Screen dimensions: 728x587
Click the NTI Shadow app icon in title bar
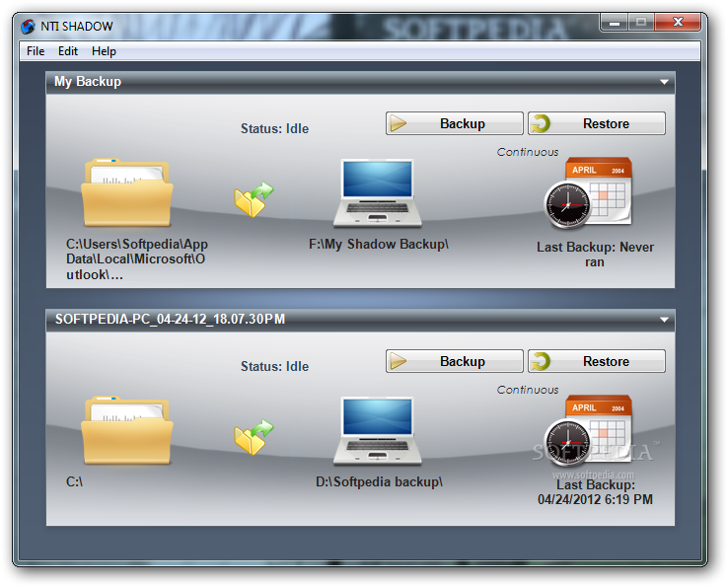(28, 27)
